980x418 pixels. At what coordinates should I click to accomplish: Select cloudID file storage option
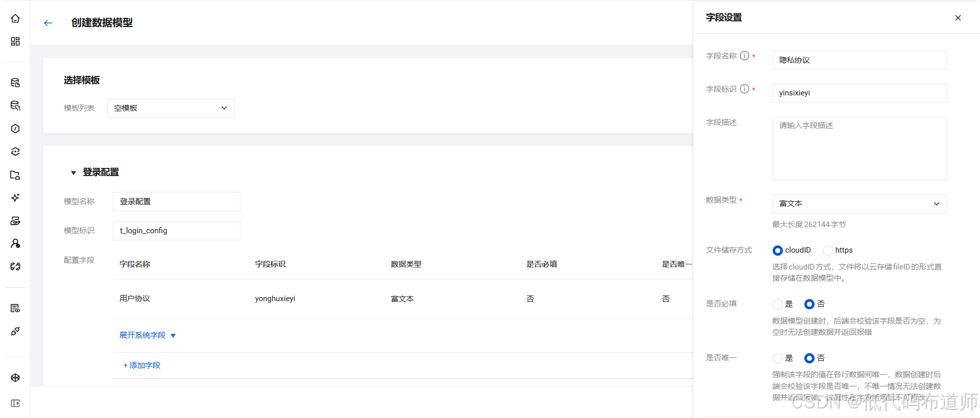point(777,250)
